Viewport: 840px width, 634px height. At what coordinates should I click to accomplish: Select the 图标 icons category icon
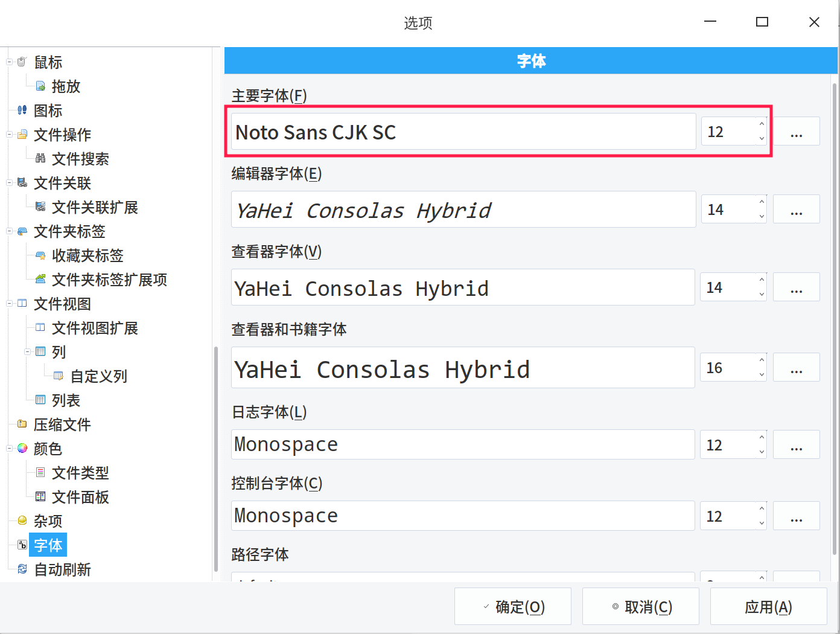(22, 110)
